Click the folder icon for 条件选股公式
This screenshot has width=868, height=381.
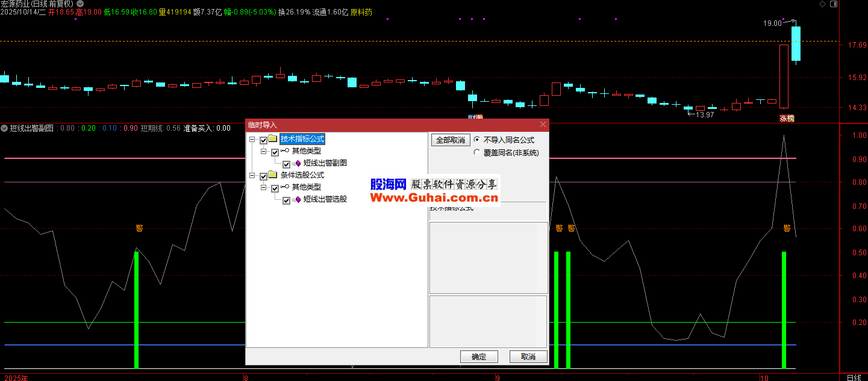pos(272,175)
